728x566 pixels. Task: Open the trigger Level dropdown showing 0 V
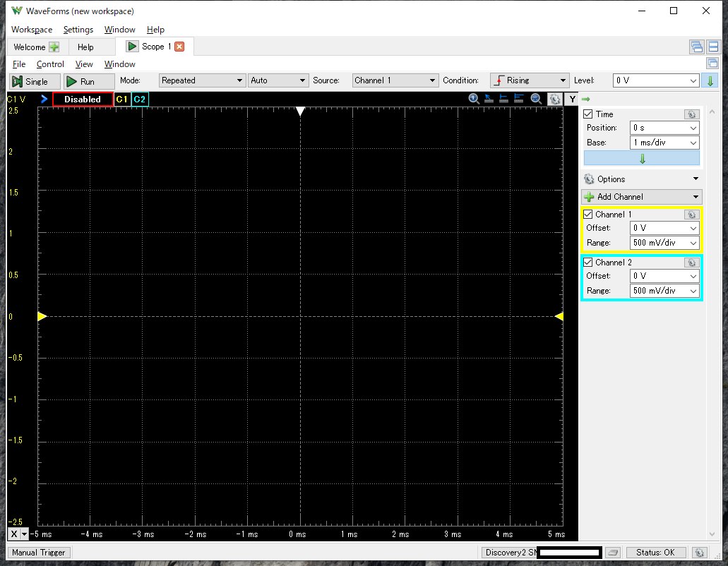(656, 80)
